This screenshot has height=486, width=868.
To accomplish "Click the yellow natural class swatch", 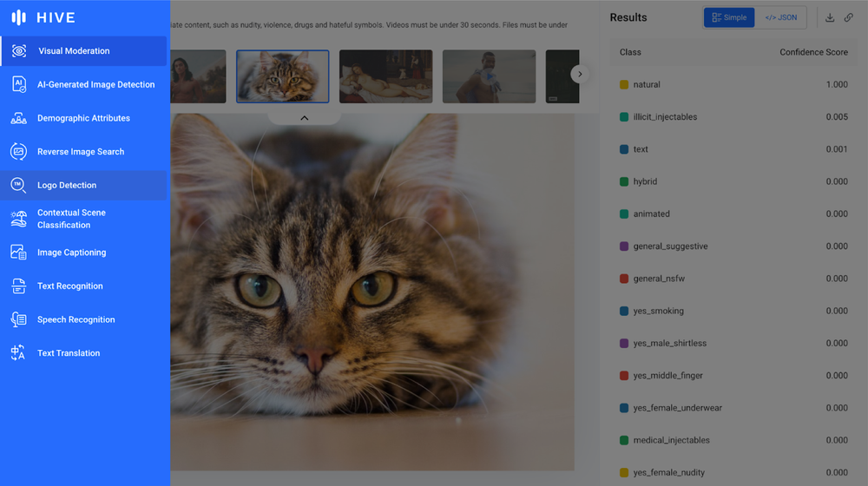I will point(624,85).
